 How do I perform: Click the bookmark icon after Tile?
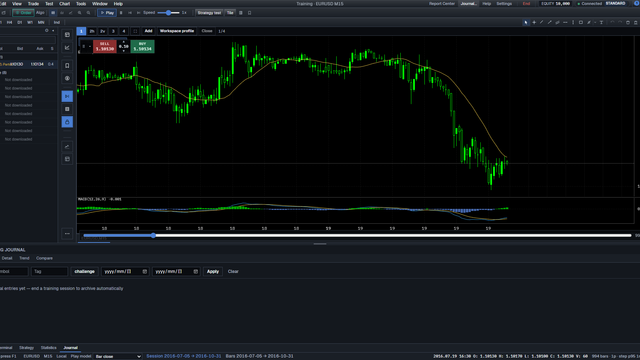click(249, 13)
